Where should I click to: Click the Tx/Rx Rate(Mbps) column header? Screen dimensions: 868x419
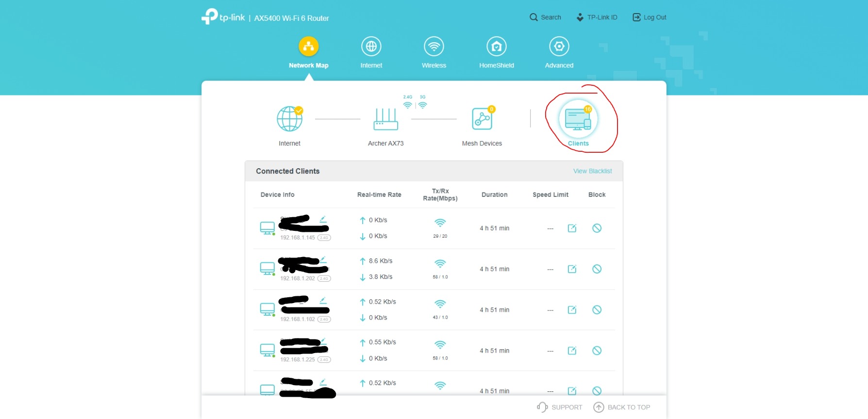(x=440, y=195)
